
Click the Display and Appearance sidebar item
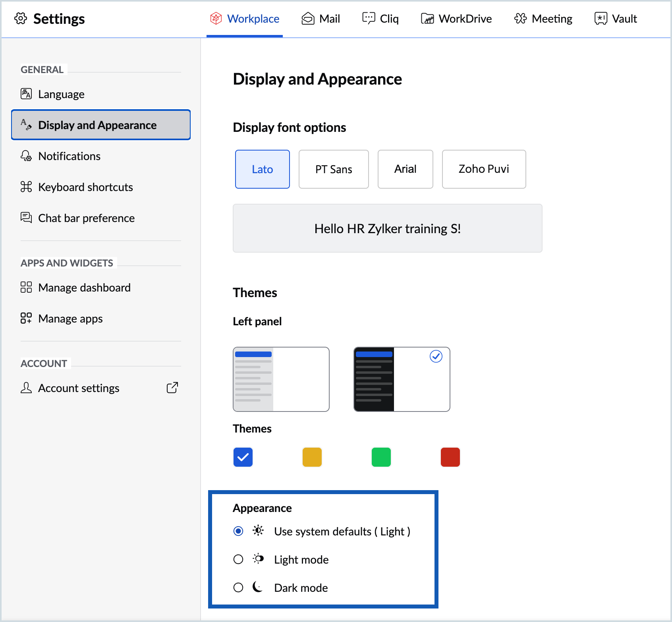point(101,125)
